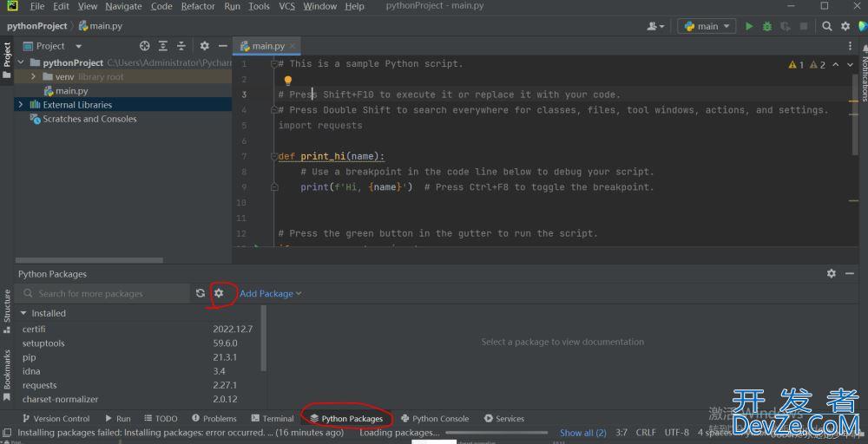
Task: Open Python Packages panel options gear
Action: pos(832,273)
